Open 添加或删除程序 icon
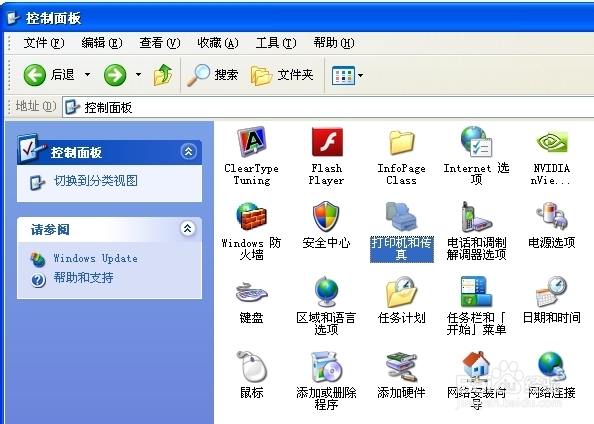Viewport: 594px width, 424px height. [x=326, y=366]
